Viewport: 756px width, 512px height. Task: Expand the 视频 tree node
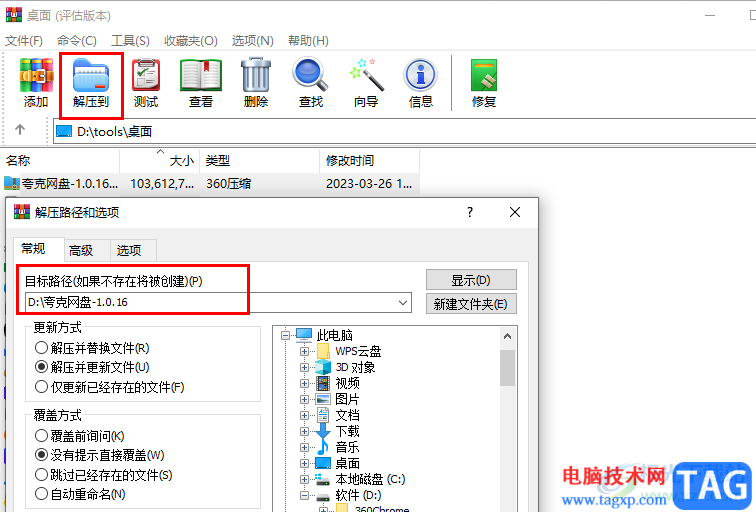[304, 383]
